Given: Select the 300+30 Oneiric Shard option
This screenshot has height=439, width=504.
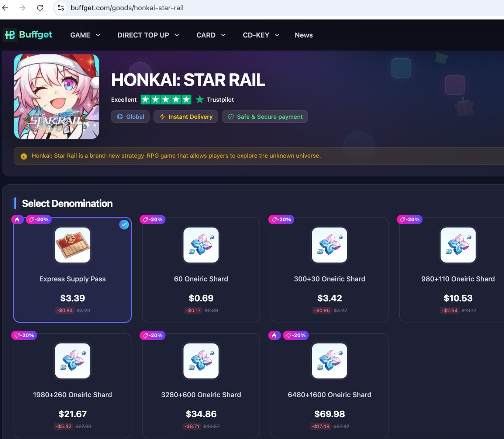Looking at the screenshot, I should [329, 270].
